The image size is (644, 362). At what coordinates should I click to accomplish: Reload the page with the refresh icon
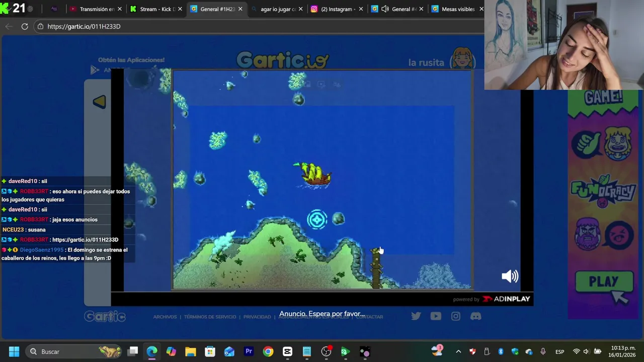click(x=25, y=26)
